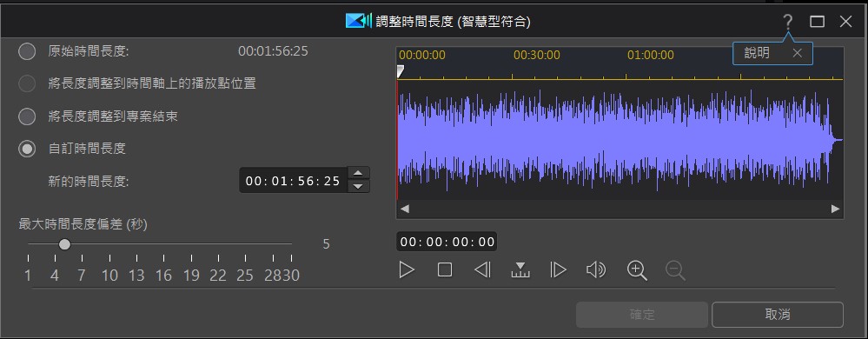
Task: Select 自訂時間長度 radio option
Action: 27,149
